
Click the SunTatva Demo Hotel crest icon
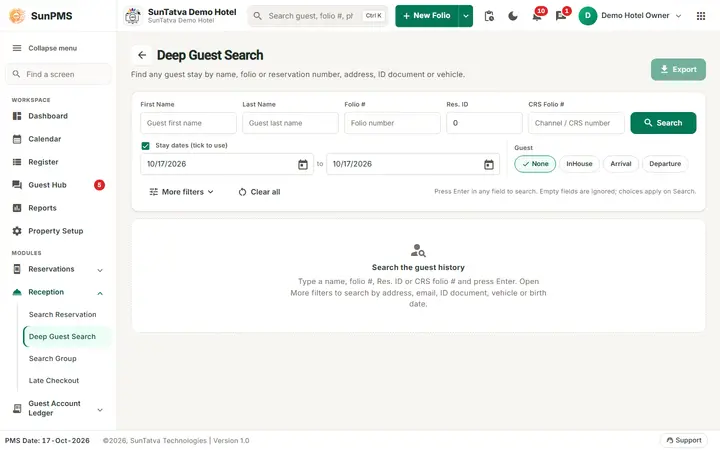pos(133,16)
